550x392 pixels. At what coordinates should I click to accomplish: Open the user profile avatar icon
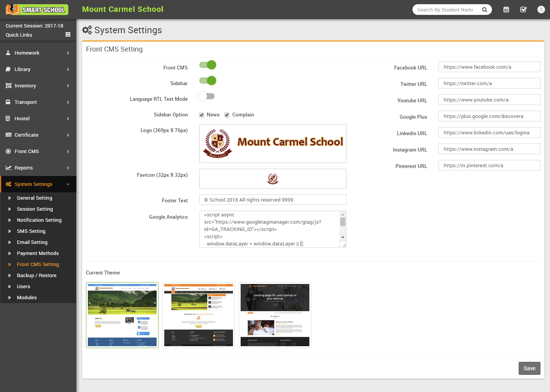coord(541,10)
